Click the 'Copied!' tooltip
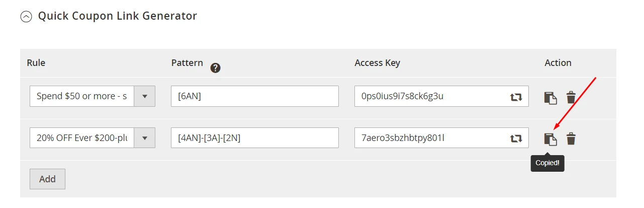 coord(547,163)
